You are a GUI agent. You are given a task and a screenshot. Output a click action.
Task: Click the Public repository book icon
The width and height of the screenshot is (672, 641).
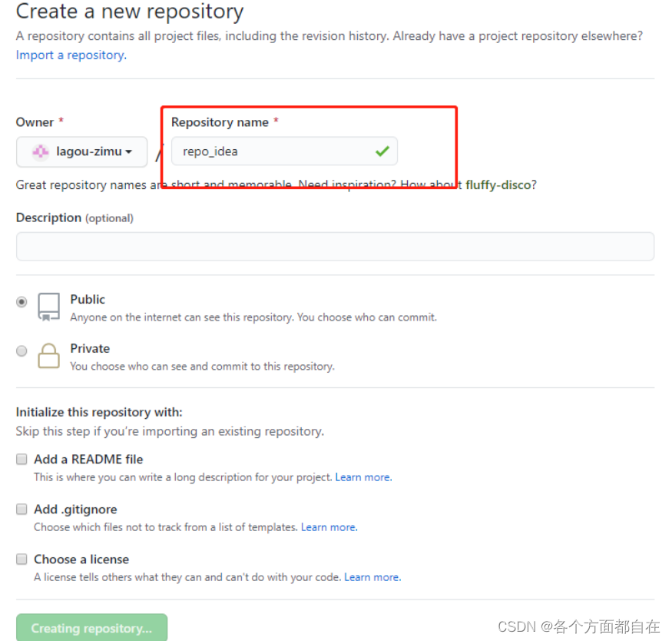tap(48, 307)
